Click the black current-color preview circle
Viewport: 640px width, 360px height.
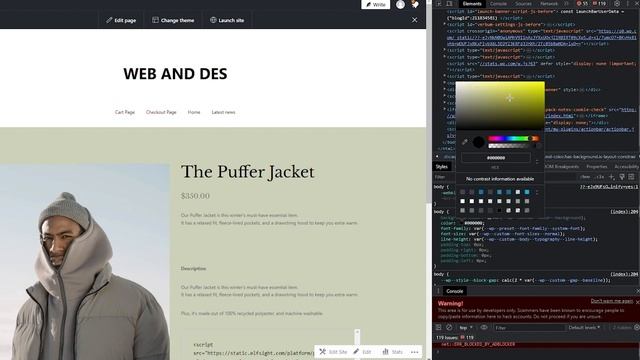click(x=478, y=142)
